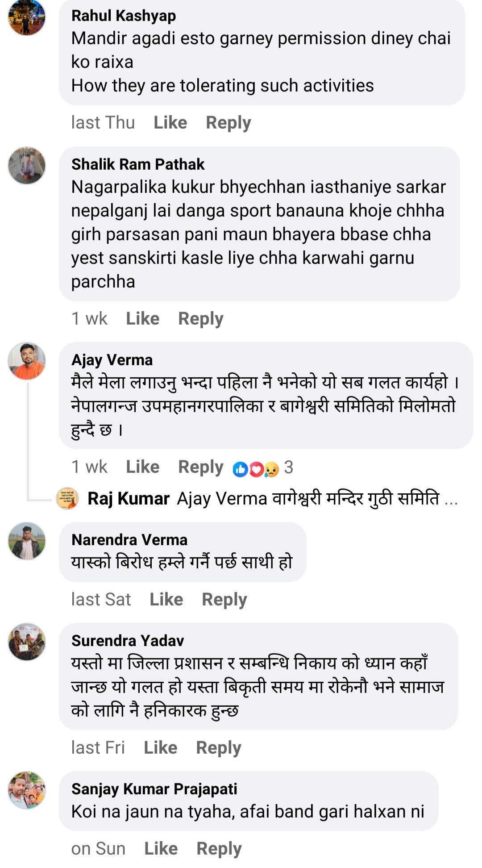Reply to Sanjay Kumar Prajapati's comment

click(219, 849)
